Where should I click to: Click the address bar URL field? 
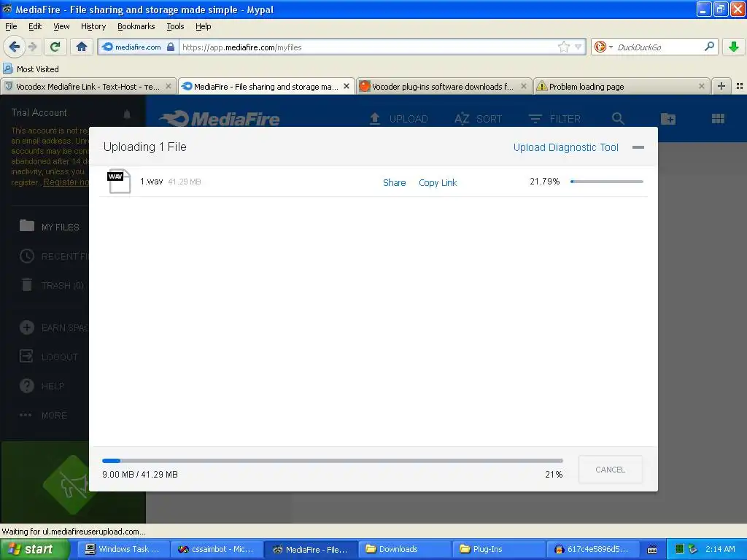tap(367, 47)
